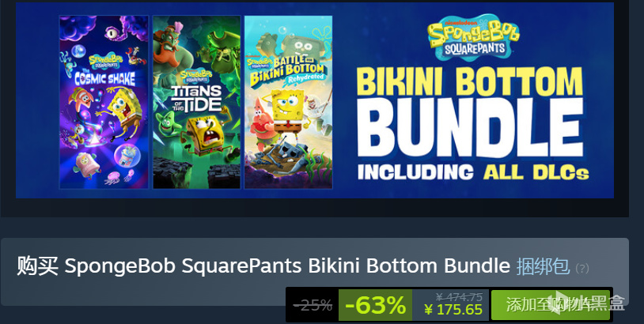
Task: Select the green -63% discount badge
Action: pos(375,305)
